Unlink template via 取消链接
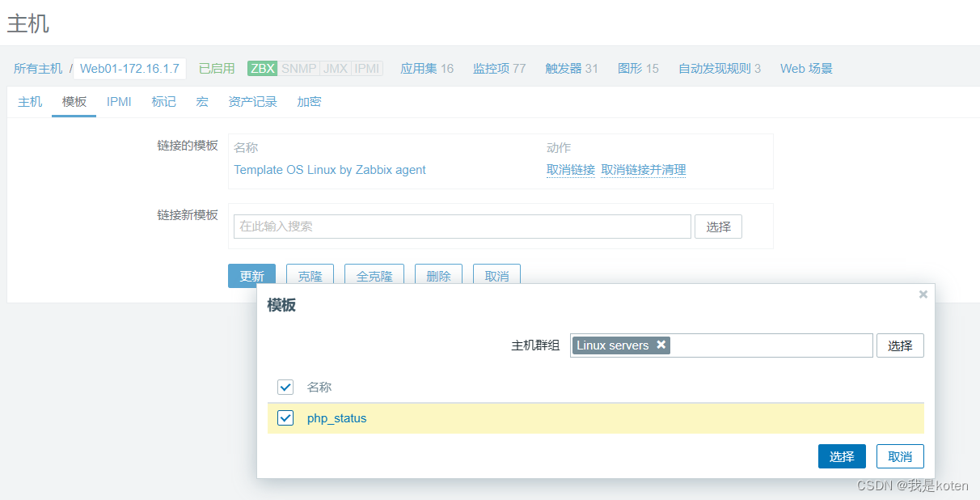The image size is (980, 500). (570, 170)
